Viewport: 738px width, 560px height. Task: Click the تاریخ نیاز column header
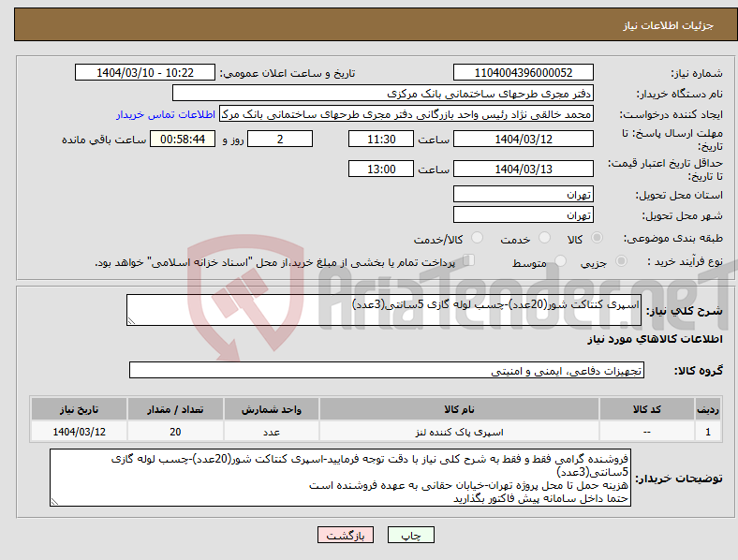click(79, 409)
